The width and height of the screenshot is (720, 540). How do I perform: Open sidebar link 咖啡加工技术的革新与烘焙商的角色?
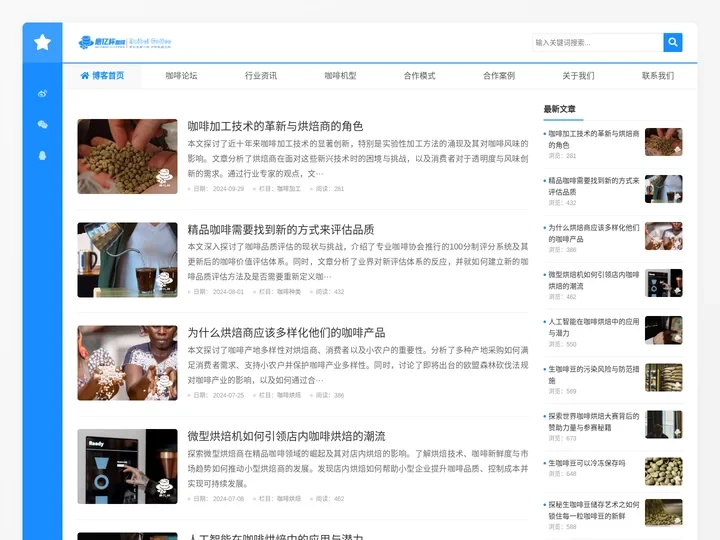pyautogui.click(x=594, y=139)
